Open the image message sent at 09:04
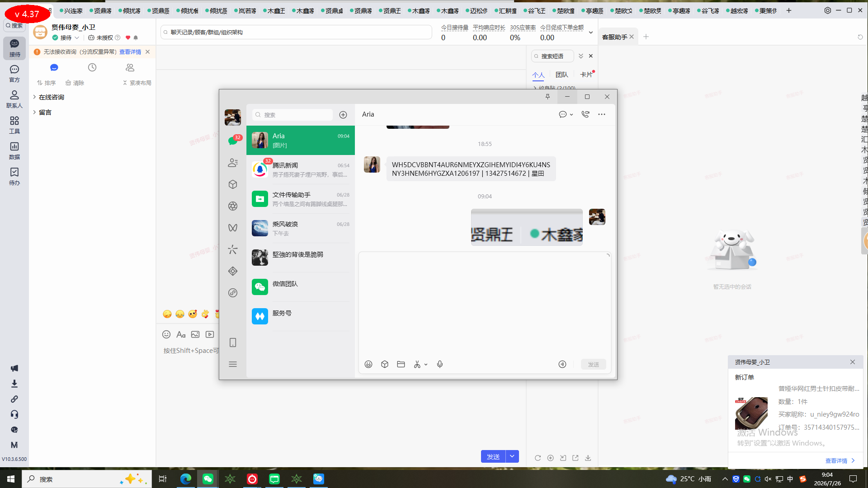 pyautogui.click(x=527, y=227)
